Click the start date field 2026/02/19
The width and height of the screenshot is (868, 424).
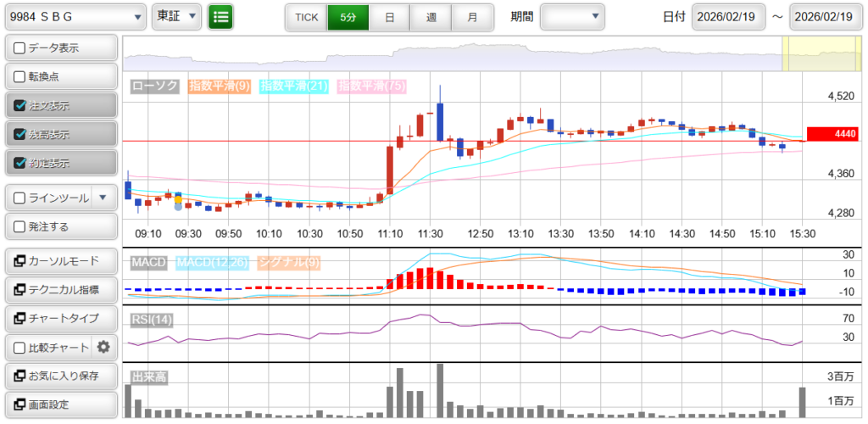click(728, 16)
